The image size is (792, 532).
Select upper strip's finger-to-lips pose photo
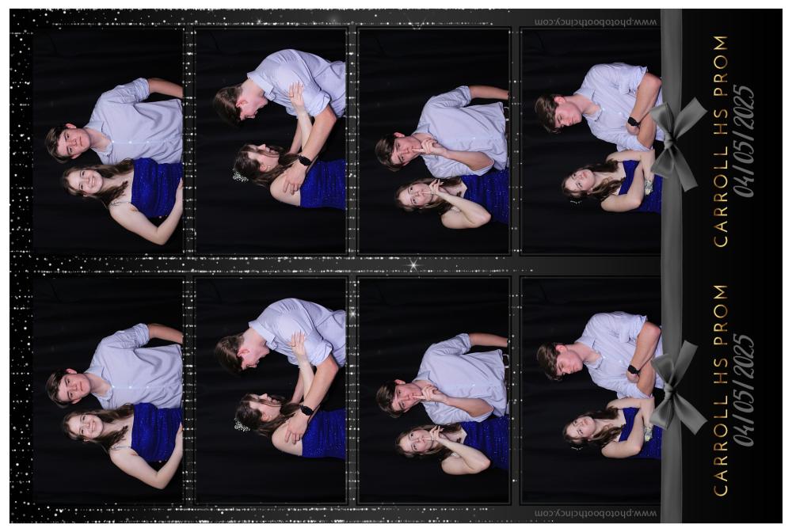click(x=434, y=142)
